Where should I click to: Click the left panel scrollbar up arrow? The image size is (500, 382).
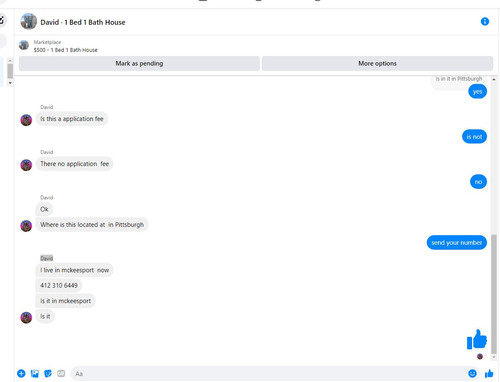pos(10,61)
